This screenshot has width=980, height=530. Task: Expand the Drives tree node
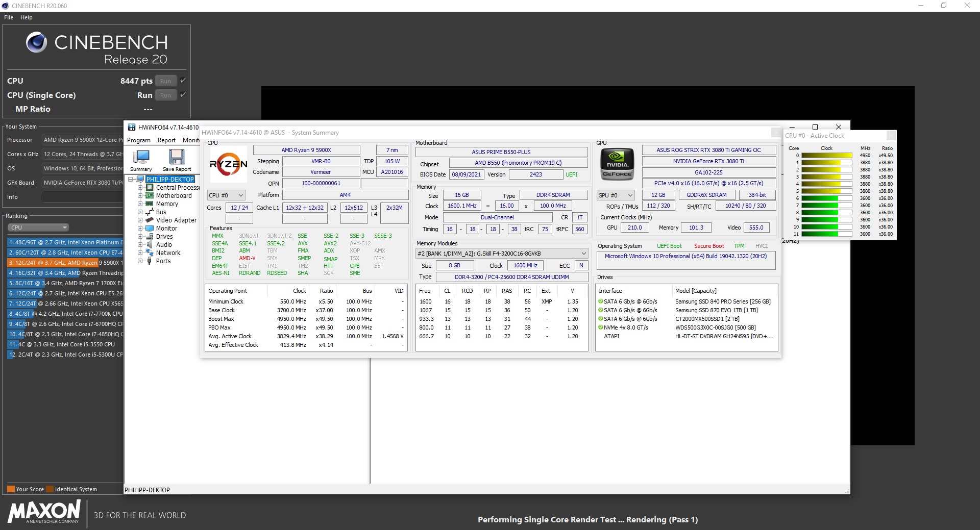click(x=140, y=237)
